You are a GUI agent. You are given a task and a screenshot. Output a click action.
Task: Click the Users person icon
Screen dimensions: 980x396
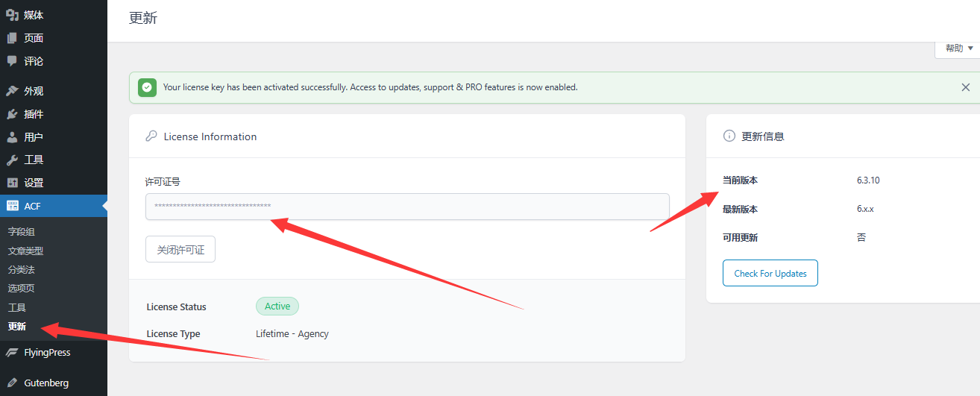pos(12,137)
